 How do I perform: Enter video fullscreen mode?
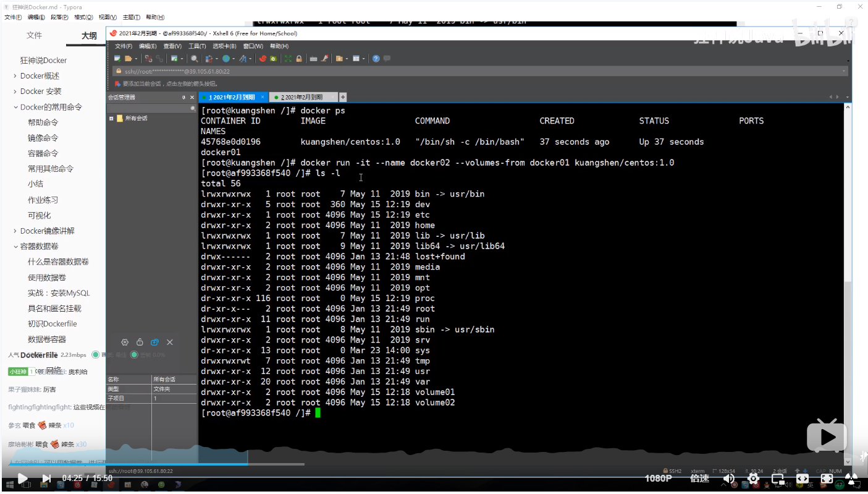tap(827, 478)
